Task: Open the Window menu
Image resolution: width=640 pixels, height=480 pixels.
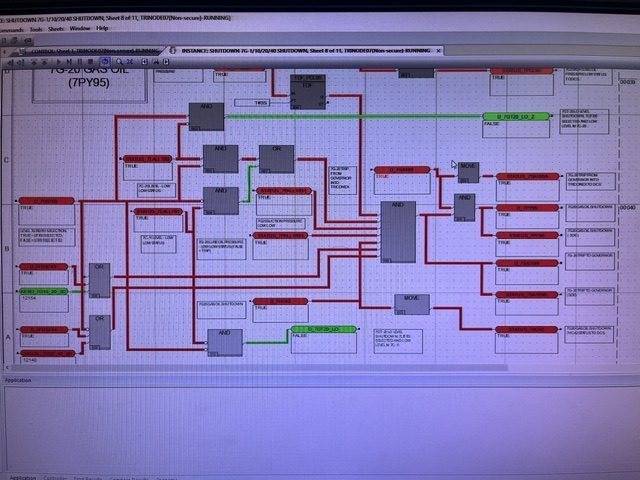Action: click(x=80, y=28)
